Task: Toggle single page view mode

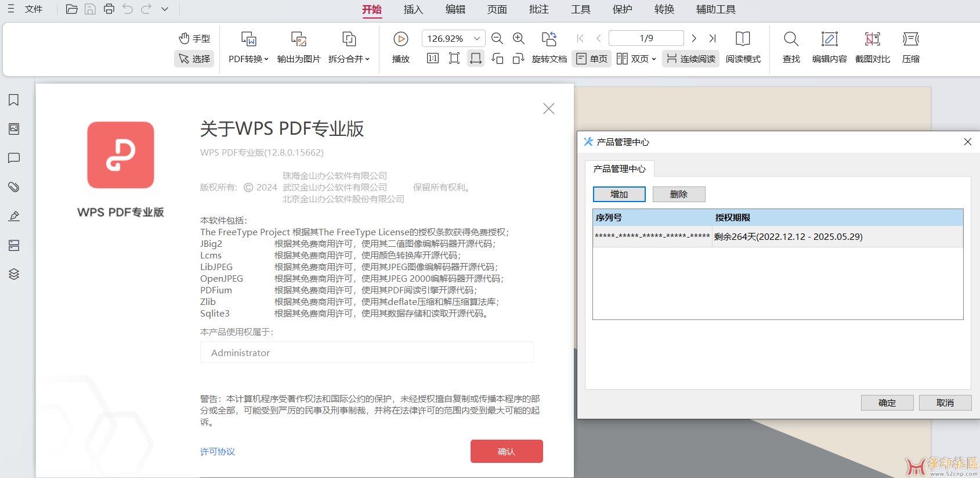Action: pyautogui.click(x=592, y=59)
